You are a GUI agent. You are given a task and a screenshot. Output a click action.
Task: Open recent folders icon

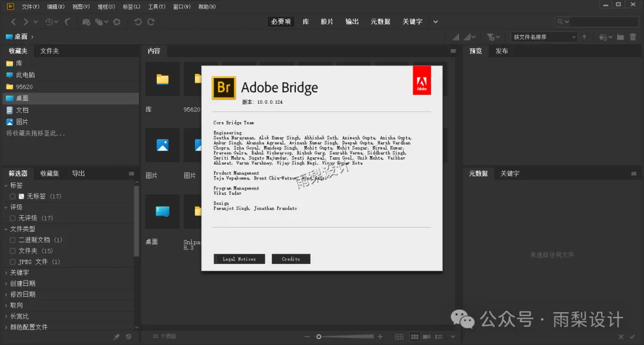pyautogui.click(x=605, y=37)
